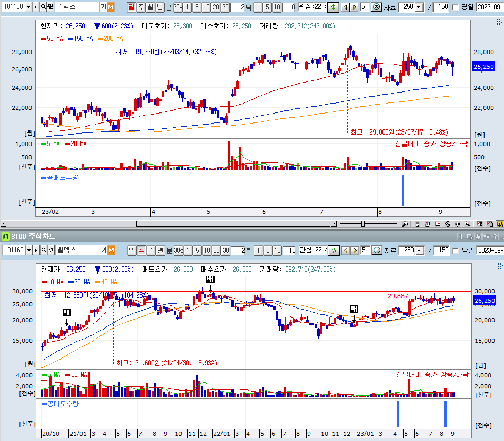Screen dimensions: 504x441
Task: Click the 관 interest-list button in daily chart
Action: (x=50, y=7)
